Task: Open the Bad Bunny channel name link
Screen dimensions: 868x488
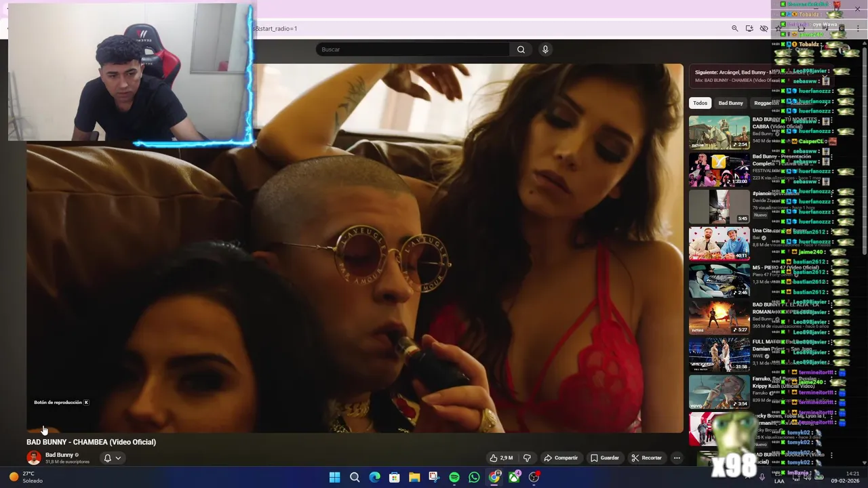Action: 60,455
